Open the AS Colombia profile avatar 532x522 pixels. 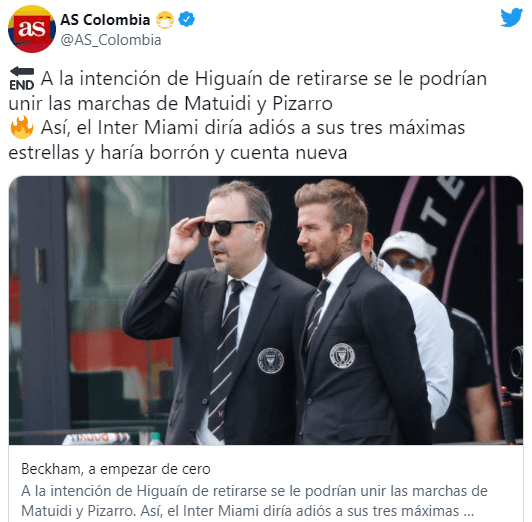pyautogui.click(x=32, y=29)
